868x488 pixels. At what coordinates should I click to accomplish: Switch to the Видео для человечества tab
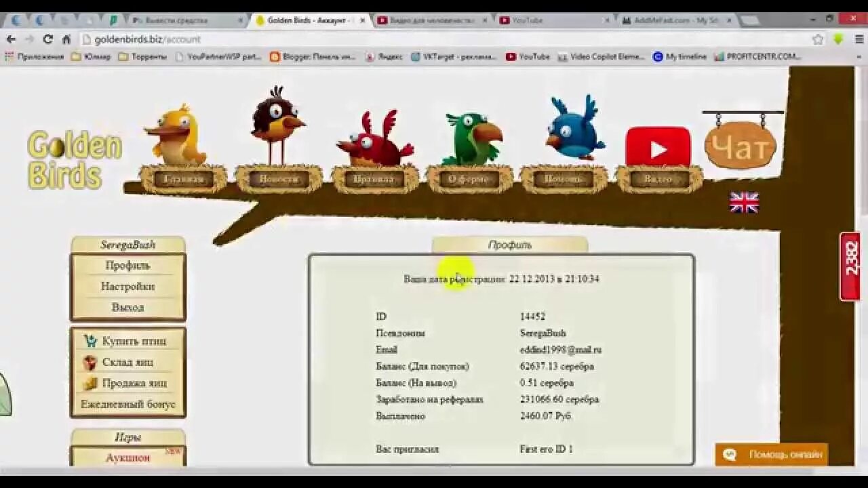(432, 20)
